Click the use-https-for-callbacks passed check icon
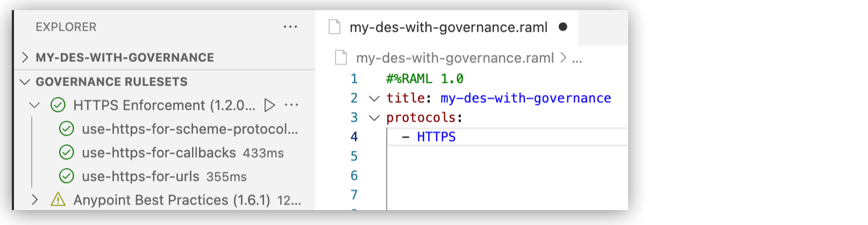The height and width of the screenshot is (225, 868). click(66, 153)
